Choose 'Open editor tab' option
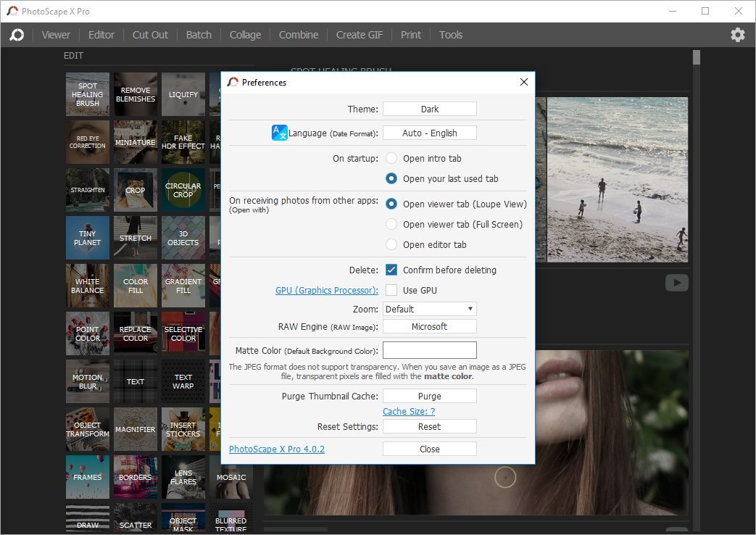This screenshot has width=756, height=535. 391,244
